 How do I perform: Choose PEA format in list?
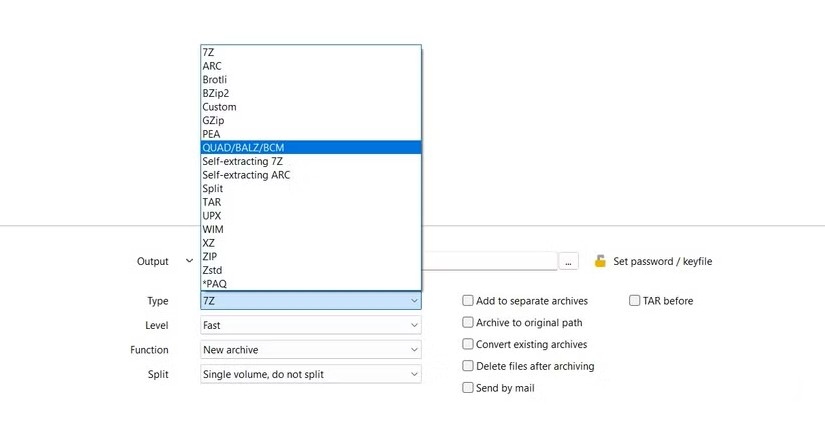(x=311, y=134)
